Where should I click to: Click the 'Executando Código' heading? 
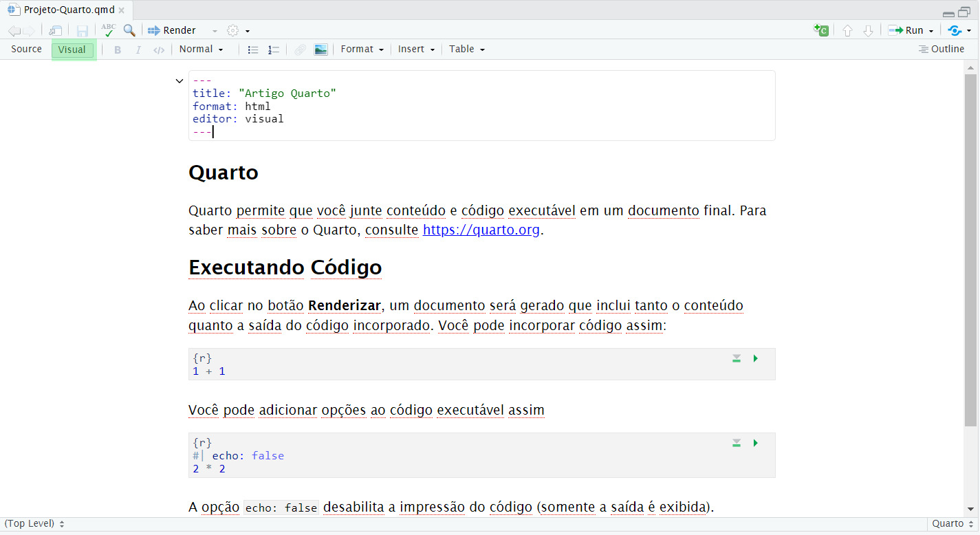pos(285,267)
